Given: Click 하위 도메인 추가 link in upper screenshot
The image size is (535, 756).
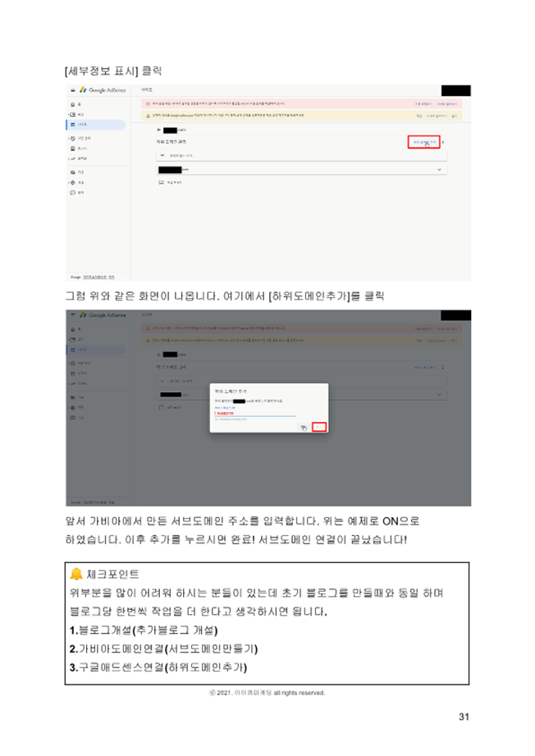Looking at the screenshot, I should (424, 142).
